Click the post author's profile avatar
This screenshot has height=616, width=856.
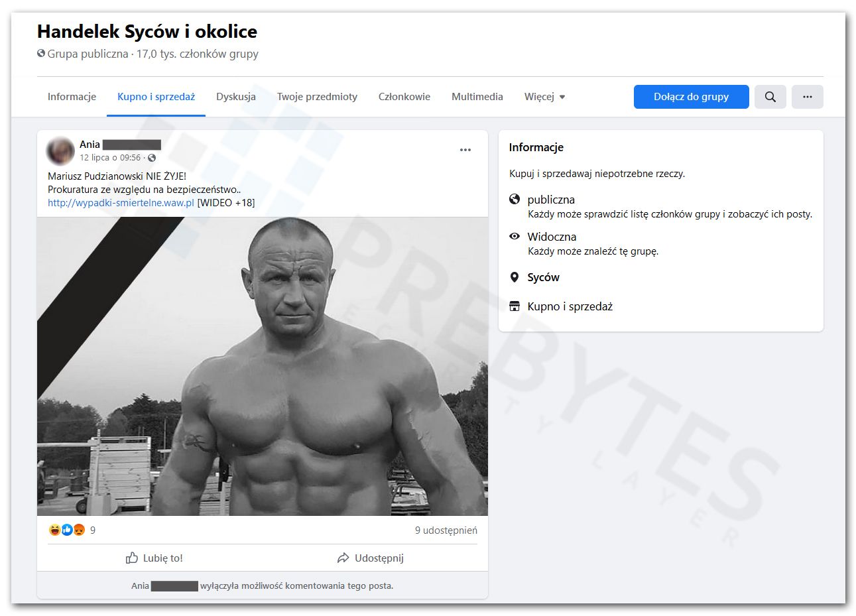60,151
